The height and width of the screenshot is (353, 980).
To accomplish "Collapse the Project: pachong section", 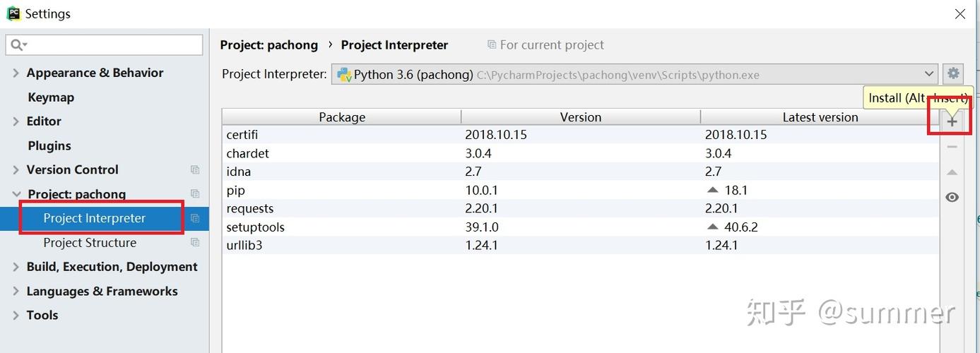I will coord(16,194).
